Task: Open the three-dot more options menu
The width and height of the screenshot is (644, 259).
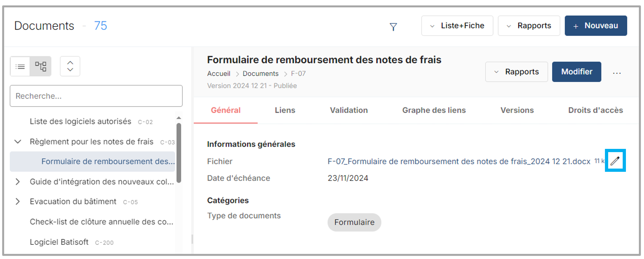Action: point(617,73)
